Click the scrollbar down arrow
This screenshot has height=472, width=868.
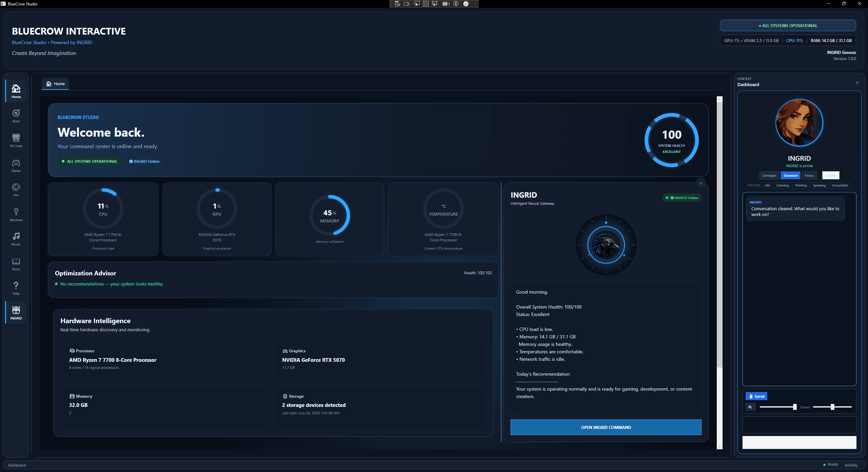point(719,447)
